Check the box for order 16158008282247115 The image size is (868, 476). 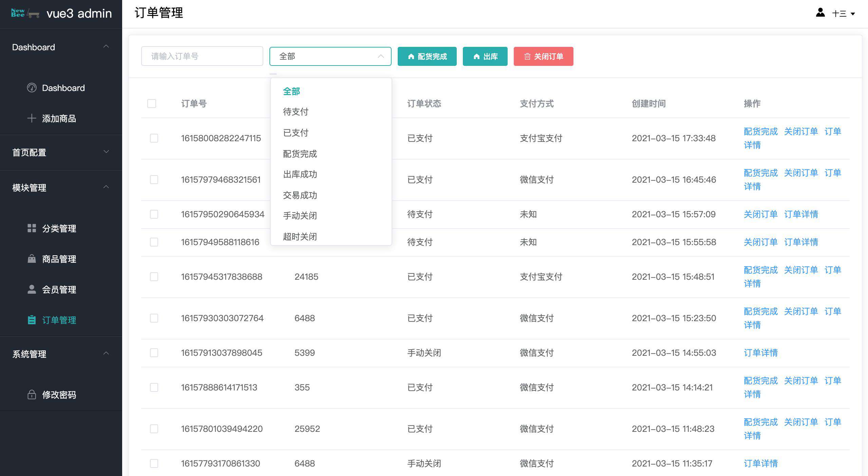pos(154,138)
